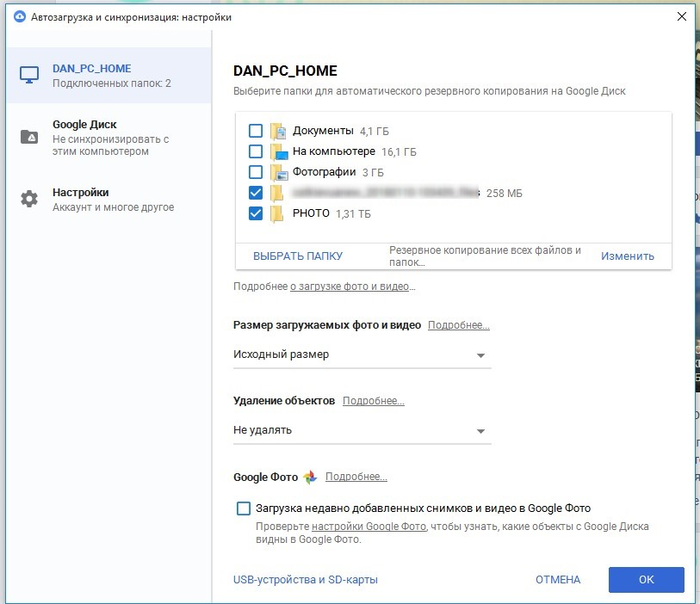Click the ОТМЕНА button

(558, 580)
